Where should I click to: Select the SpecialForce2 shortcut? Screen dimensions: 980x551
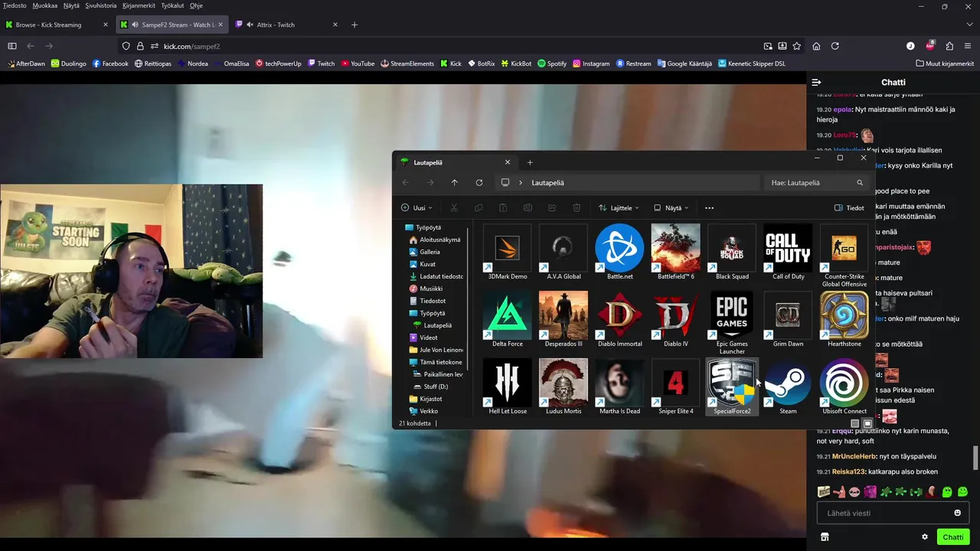pyautogui.click(x=732, y=386)
